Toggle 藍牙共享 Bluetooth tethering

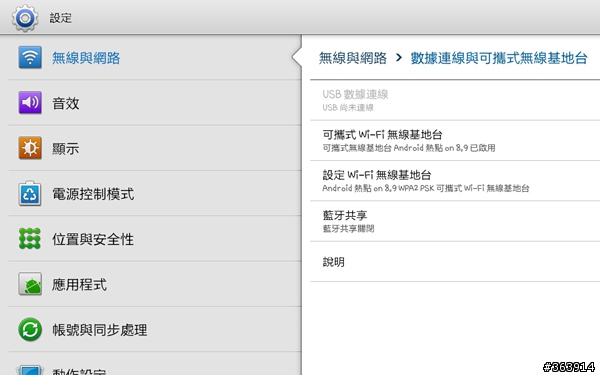(455, 221)
